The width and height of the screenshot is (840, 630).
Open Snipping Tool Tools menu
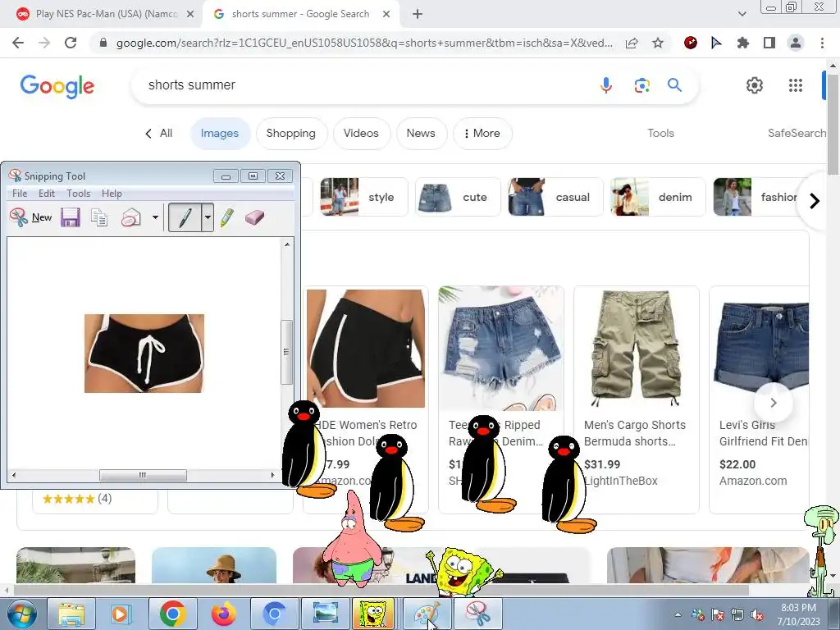(x=78, y=194)
